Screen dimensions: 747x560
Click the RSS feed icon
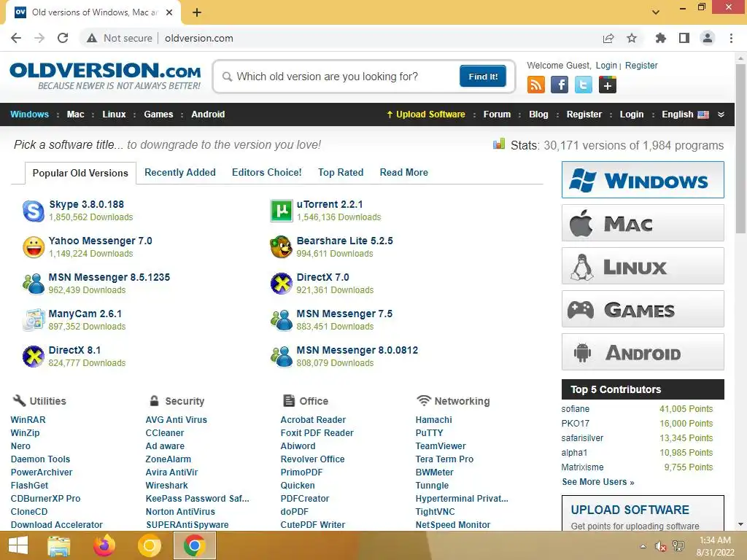[536, 85]
